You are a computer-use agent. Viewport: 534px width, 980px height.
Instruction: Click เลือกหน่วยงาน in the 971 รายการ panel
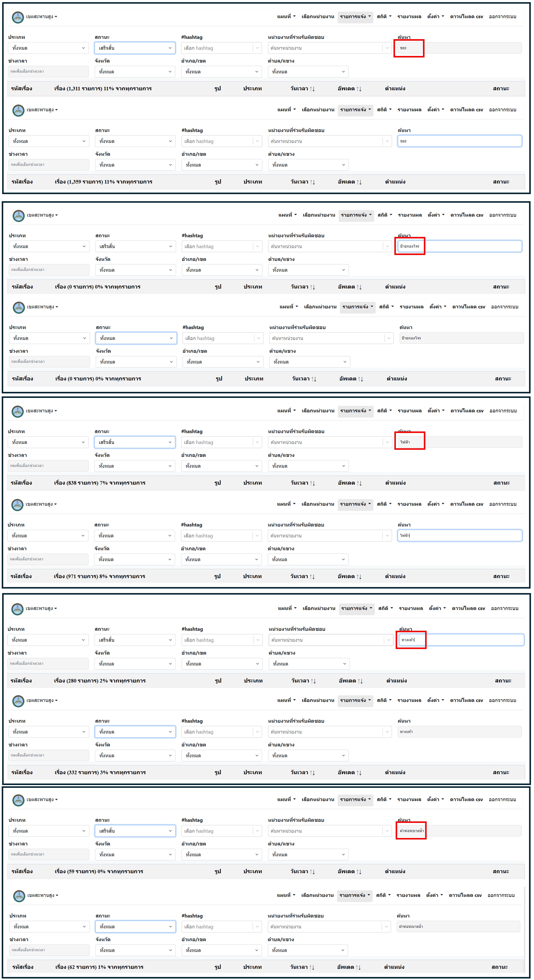click(318, 504)
